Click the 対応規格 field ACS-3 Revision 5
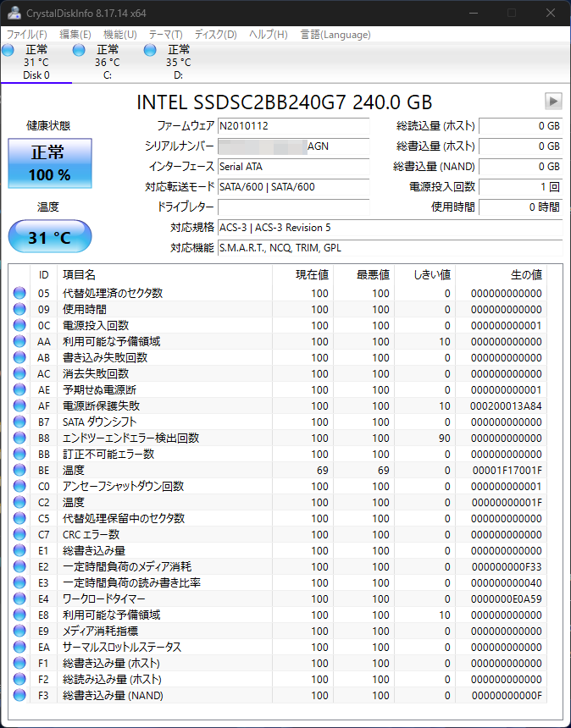This screenshot has height=728, width=571. click(391, 228)
